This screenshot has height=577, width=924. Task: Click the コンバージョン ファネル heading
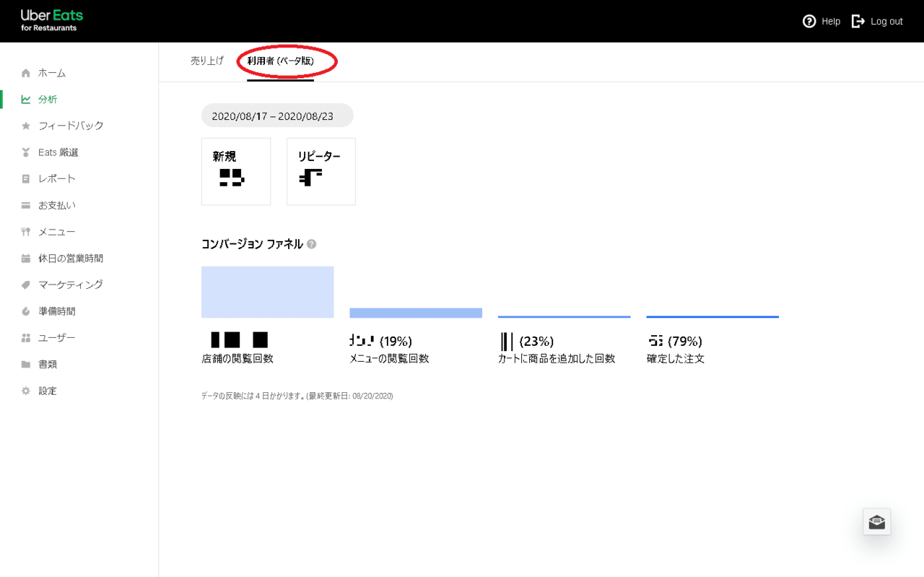252,244
